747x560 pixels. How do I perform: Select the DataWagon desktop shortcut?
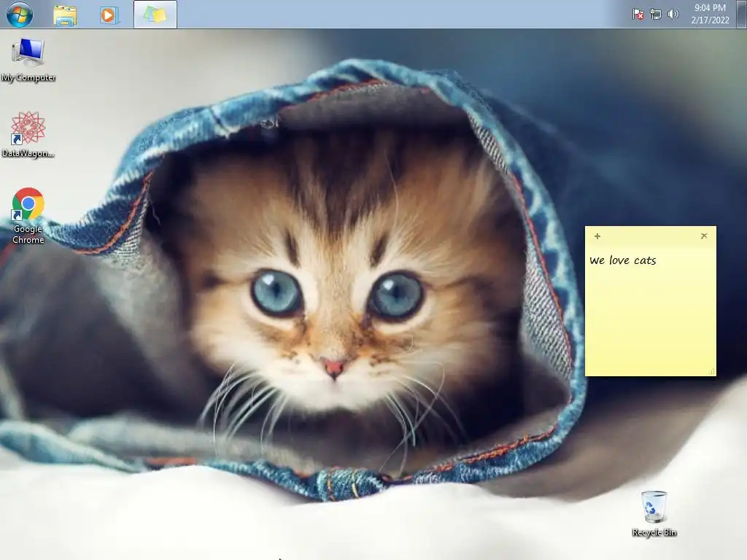[28, 134]
